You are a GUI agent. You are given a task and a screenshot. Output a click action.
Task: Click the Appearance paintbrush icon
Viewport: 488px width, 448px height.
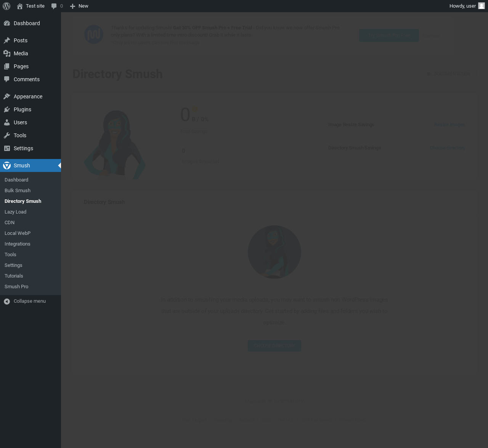(7, 96)
